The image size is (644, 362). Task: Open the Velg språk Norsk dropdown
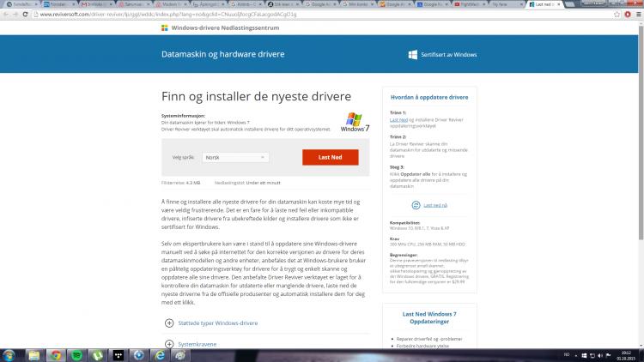click(235, 157)
